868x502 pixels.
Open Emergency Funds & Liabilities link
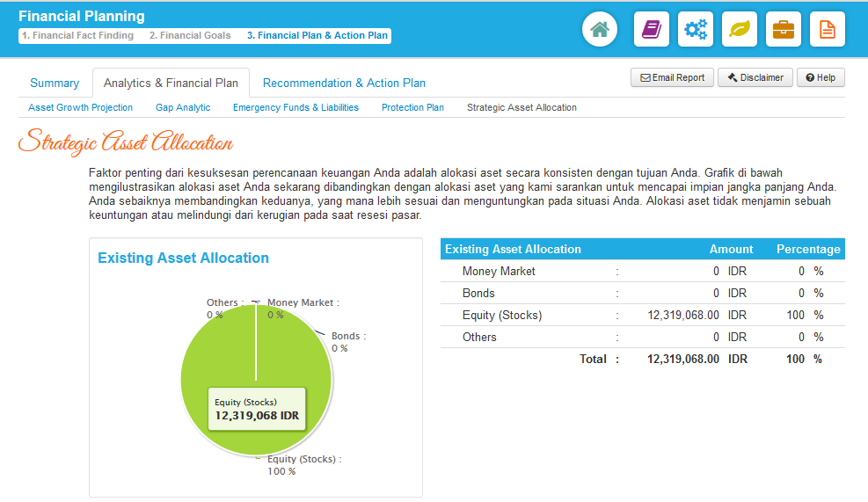pos(295,107)
